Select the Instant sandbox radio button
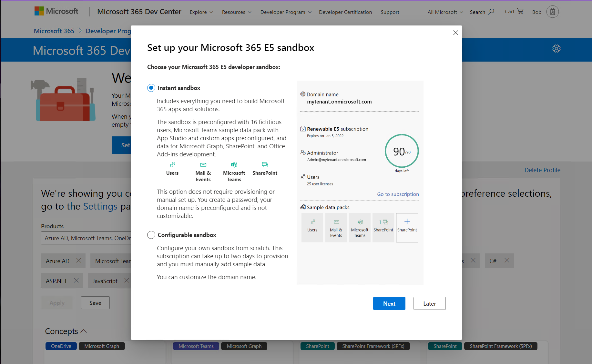The height and width of the screenshot is (364, 592). pyautogui.click(x=151, y=88)
